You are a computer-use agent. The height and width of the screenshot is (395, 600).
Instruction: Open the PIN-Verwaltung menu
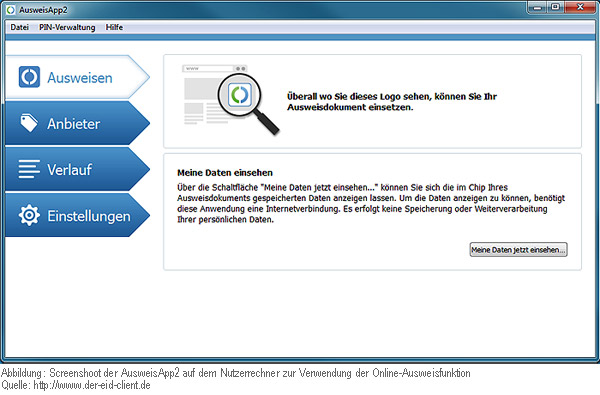67,27
